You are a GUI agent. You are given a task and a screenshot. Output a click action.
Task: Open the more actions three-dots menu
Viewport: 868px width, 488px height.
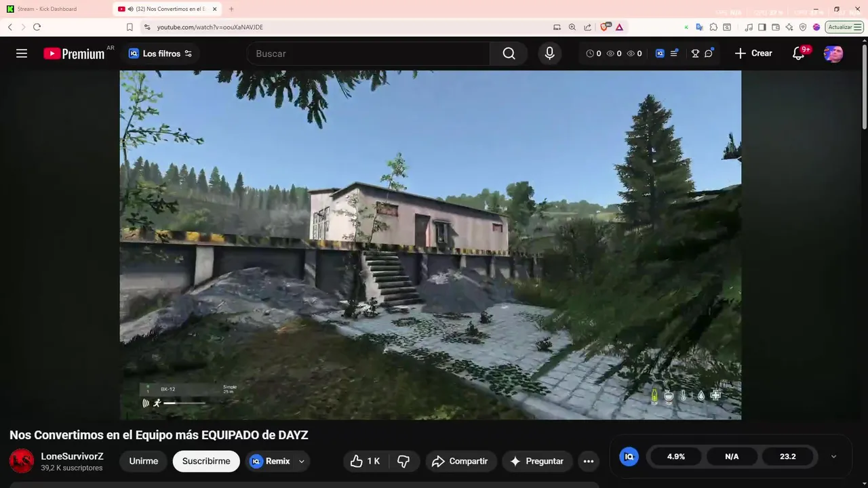coord(589,461)
